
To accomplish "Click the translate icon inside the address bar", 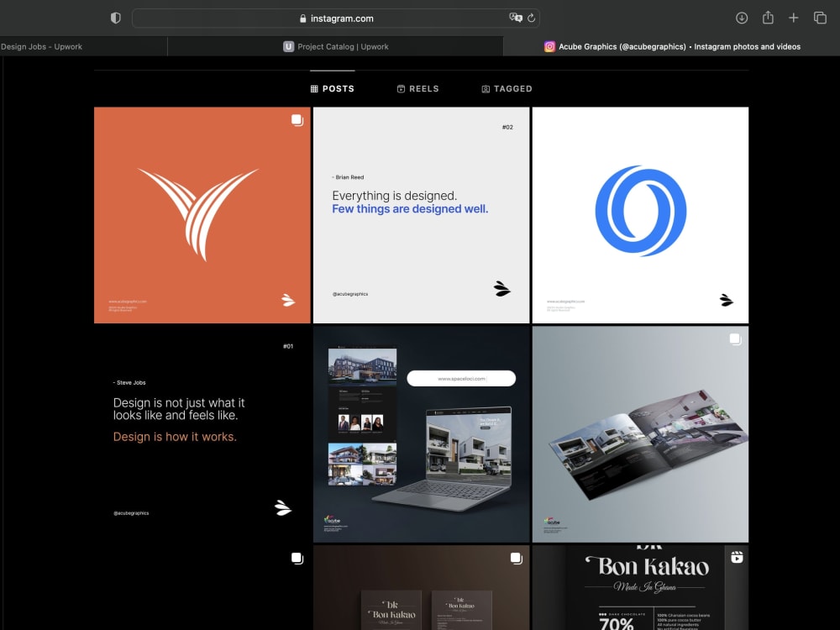I will (514, 18).
